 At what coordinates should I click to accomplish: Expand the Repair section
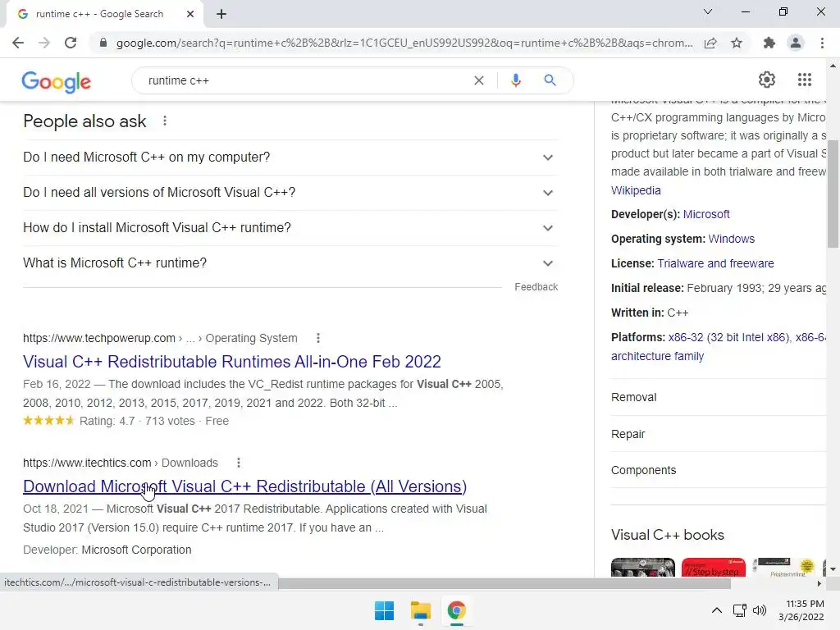pyautogui.click(x=719, y=434)
